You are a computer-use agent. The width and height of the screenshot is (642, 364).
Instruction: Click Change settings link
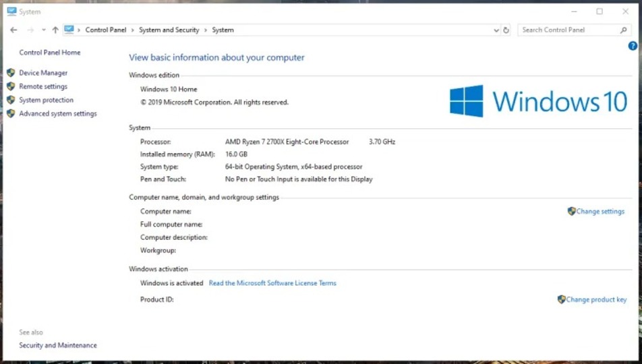click(x=600, y=211)
